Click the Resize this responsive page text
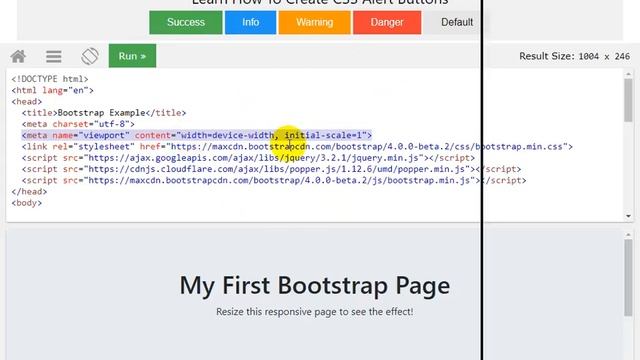This screenshot has height=360, width=640. 315,312
